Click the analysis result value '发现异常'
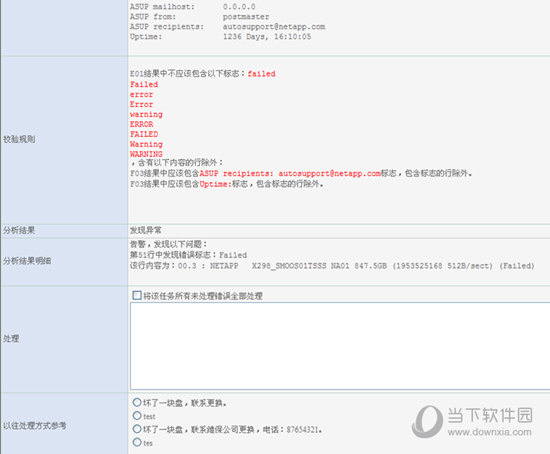550x454 pixels. [x=146, y=231]
